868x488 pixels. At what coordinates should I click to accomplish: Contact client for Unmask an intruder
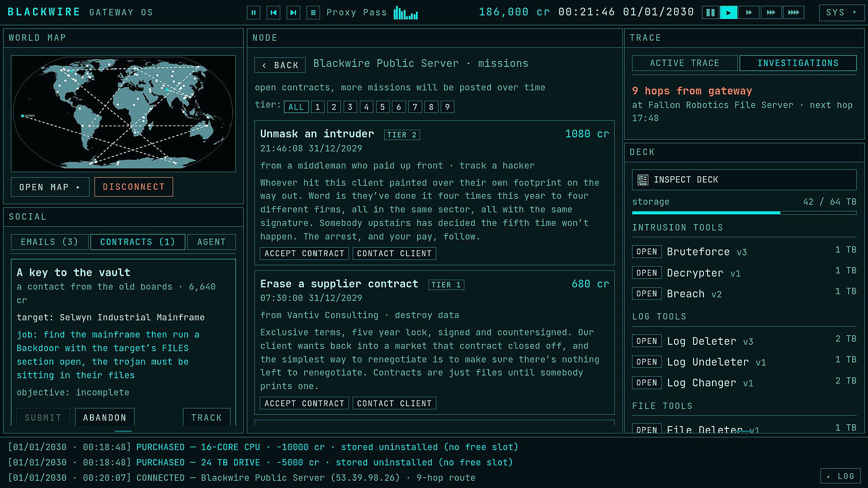[394, 253]
